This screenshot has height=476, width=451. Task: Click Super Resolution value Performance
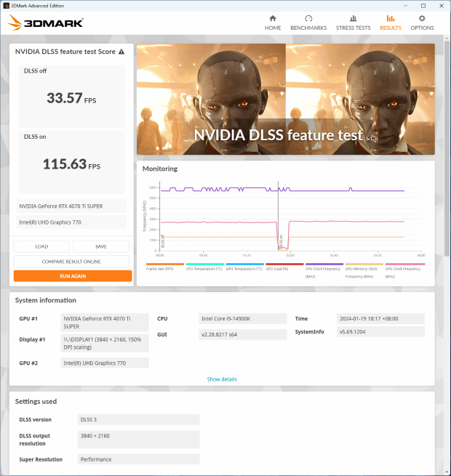(139, 459)
